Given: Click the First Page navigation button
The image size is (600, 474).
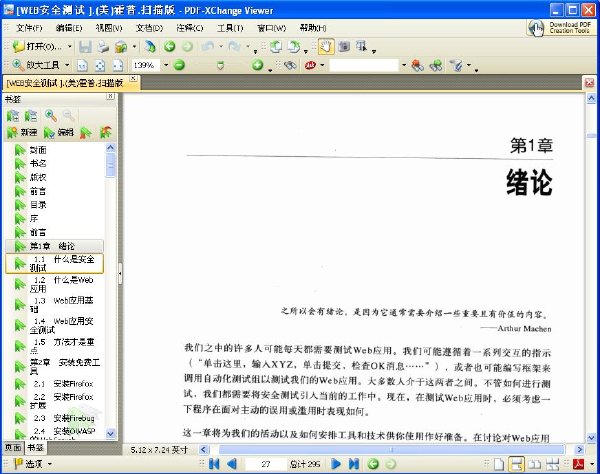Looking at the screenshot, I should point(214,464).
